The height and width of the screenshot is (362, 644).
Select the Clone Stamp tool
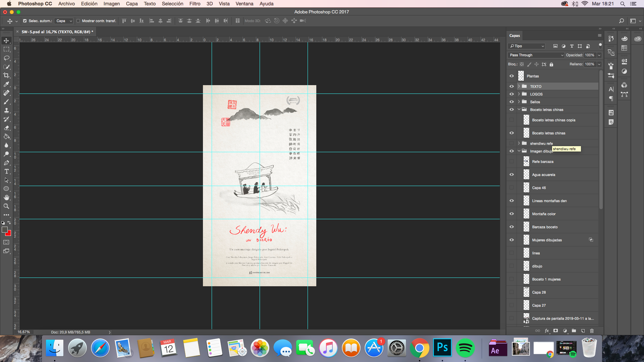[x=6, y=110]
